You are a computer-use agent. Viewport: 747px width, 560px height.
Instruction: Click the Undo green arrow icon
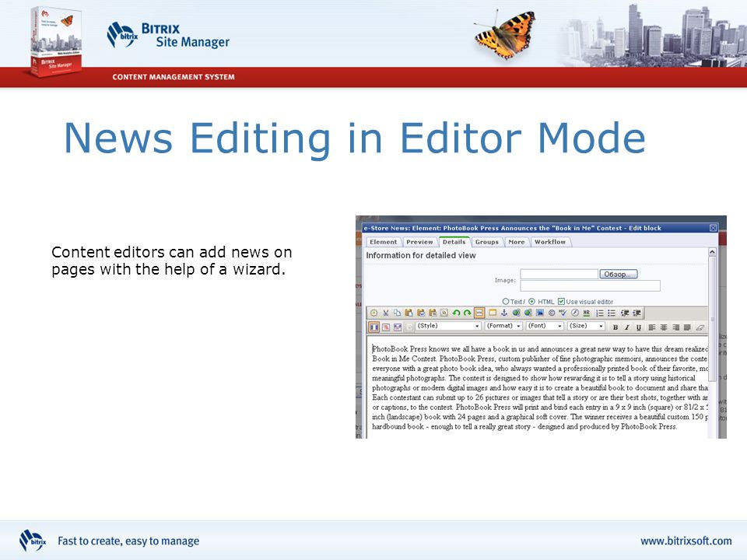pos(457,313)
